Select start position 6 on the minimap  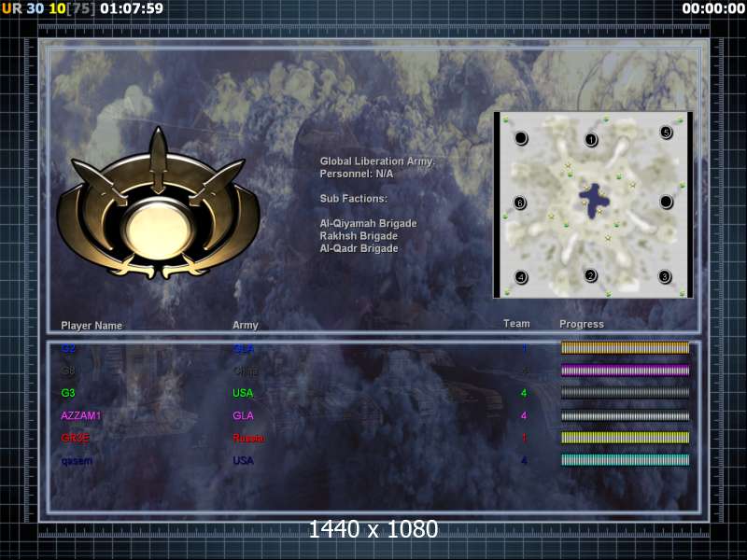coord(520,203)
